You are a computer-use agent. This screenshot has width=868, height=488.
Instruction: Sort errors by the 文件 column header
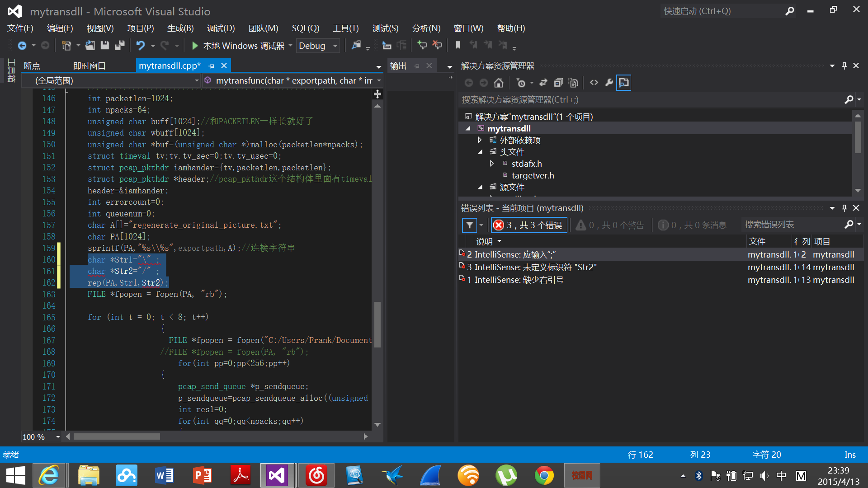[757, 242]
